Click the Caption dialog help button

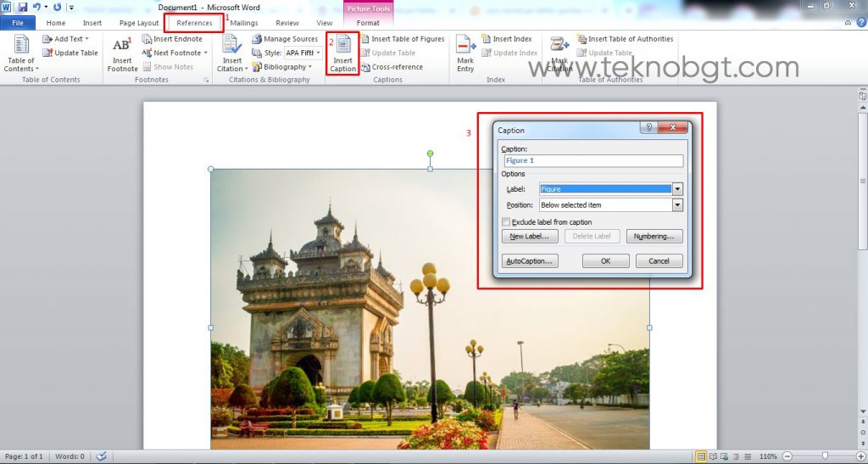(x=648, y=127)
